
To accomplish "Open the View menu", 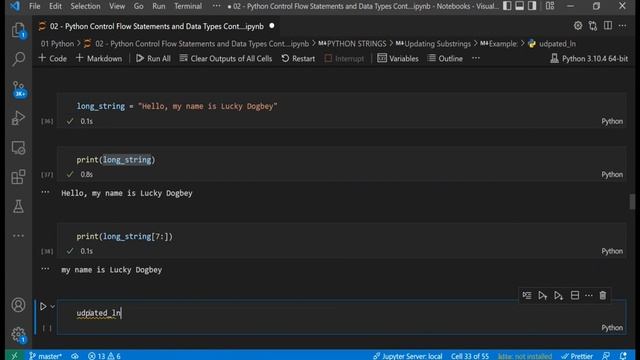I will 117,6.
